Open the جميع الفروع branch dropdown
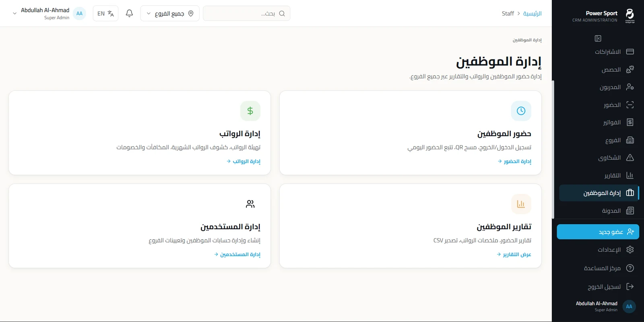Viewport: 644px width, 322px height. tap(170, 13)
